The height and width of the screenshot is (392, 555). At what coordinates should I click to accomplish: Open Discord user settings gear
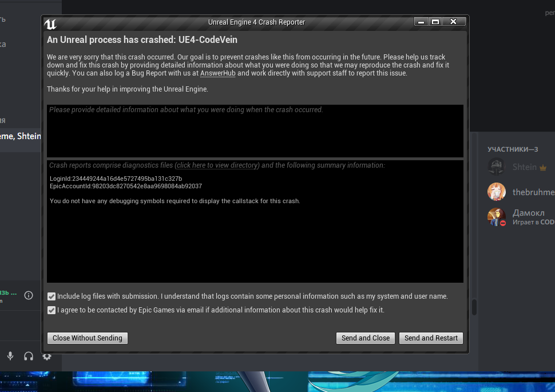pyautogui.click(x=47, y=357)
